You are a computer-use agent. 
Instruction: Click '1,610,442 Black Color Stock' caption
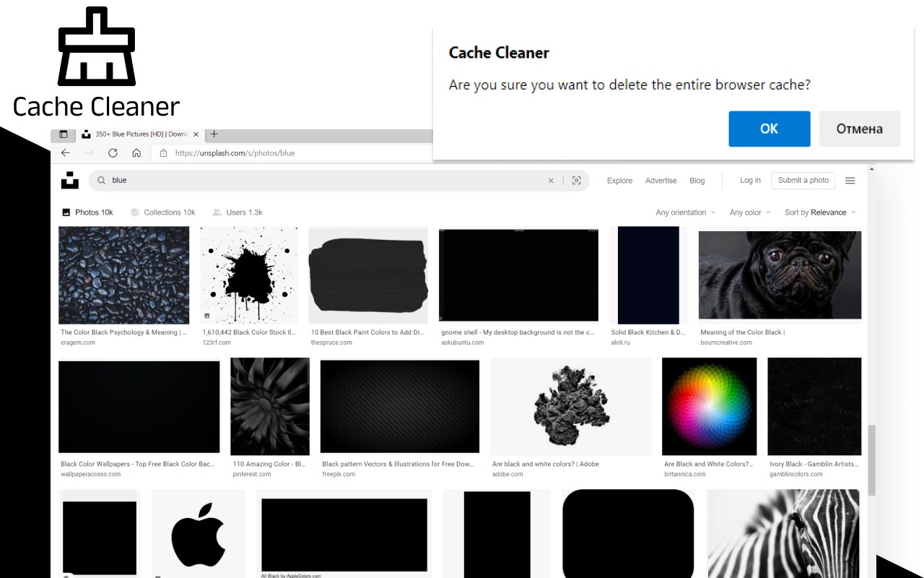pos(249,332)
